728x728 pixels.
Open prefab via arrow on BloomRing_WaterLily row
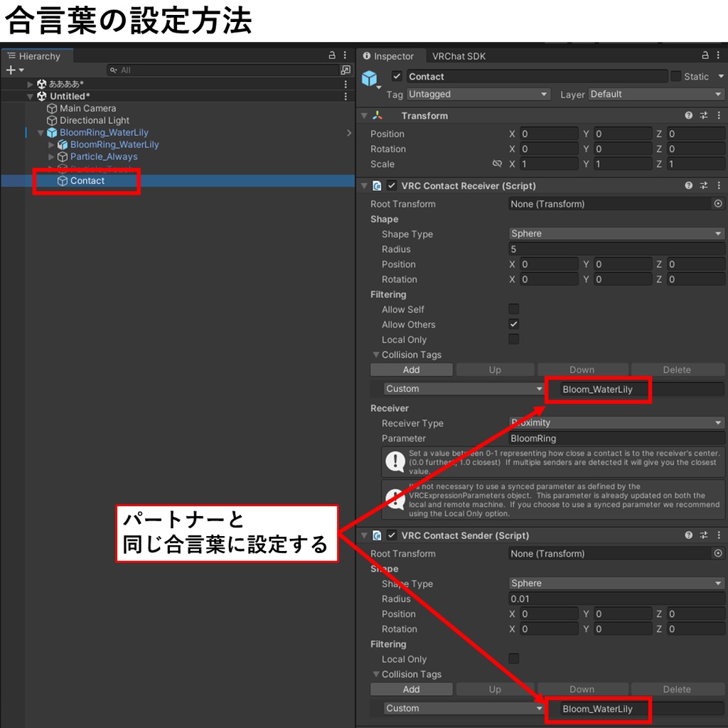point(349,133)
